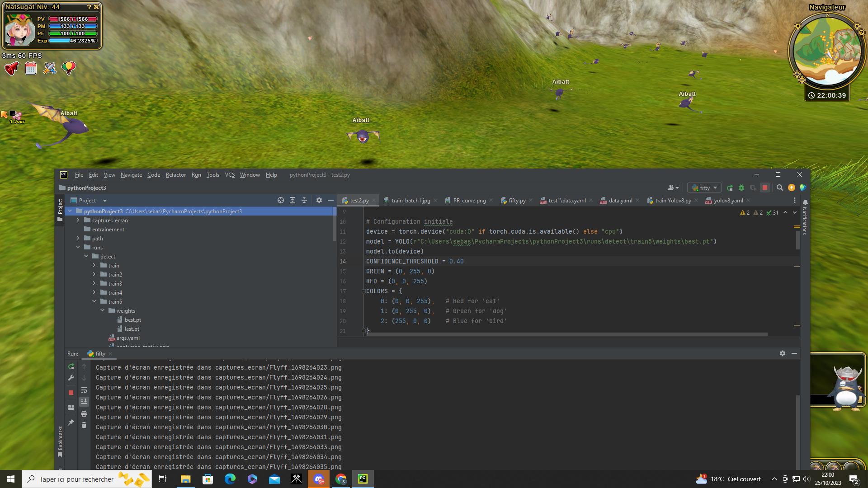The image size is (868, 488).
Task: Pin the Run tab with pin icon
Action: point(71,422)
